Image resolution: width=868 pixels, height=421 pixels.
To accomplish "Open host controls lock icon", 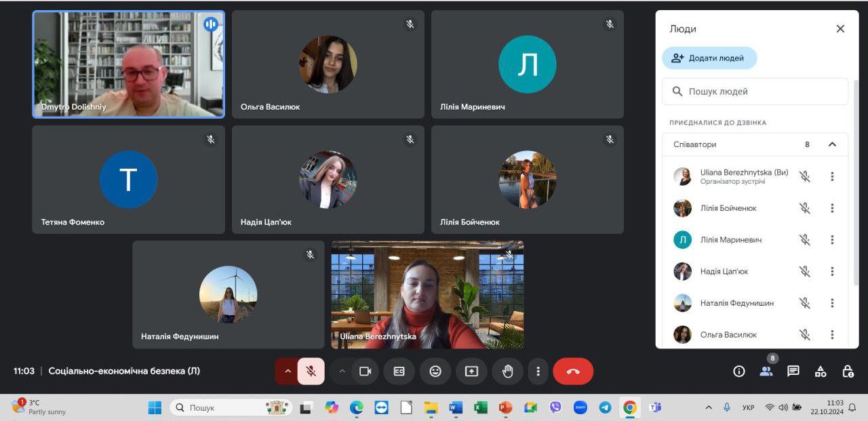I will [x=848, y=371].
